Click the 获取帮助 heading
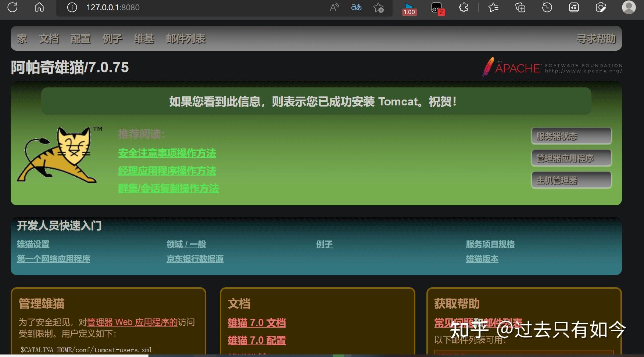Image resolution: width=644 pixels, height=357 pixels. coord(457,304)
